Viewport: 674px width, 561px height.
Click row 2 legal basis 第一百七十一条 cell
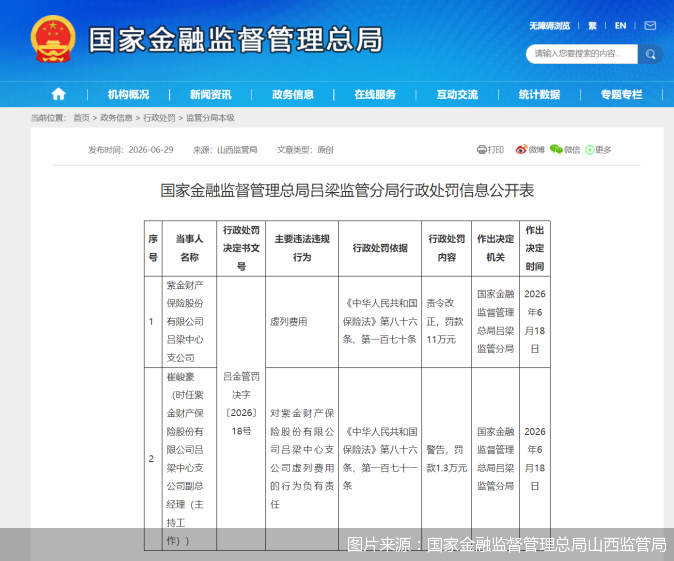[380, 459]
